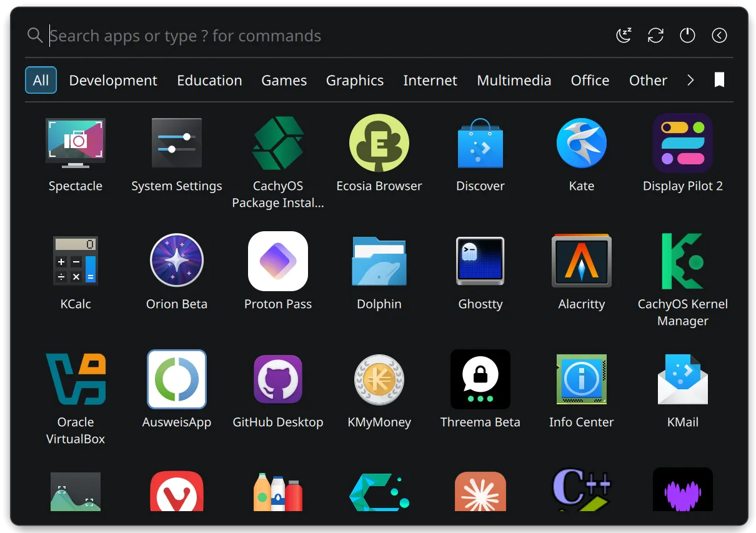The image size is (756, 533).
Task: Launch the Spectacle screenshot app
Action: pos(76,143)
